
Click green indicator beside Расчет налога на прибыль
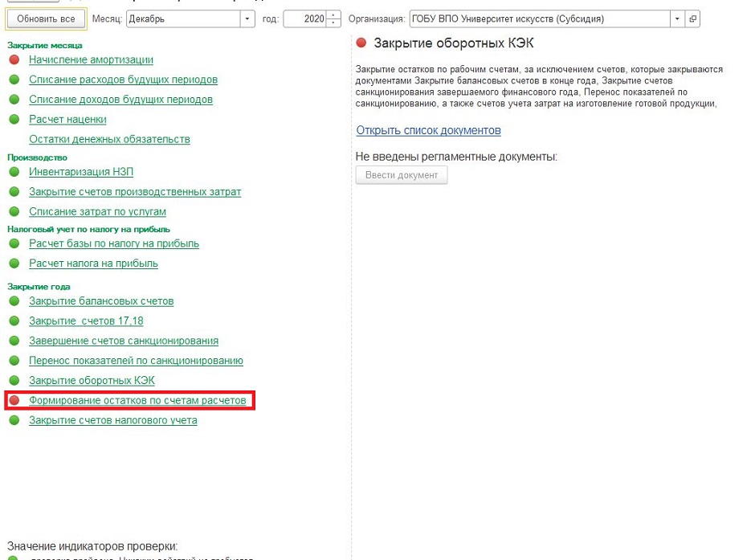pyautogui.click(x=14, y=264)
